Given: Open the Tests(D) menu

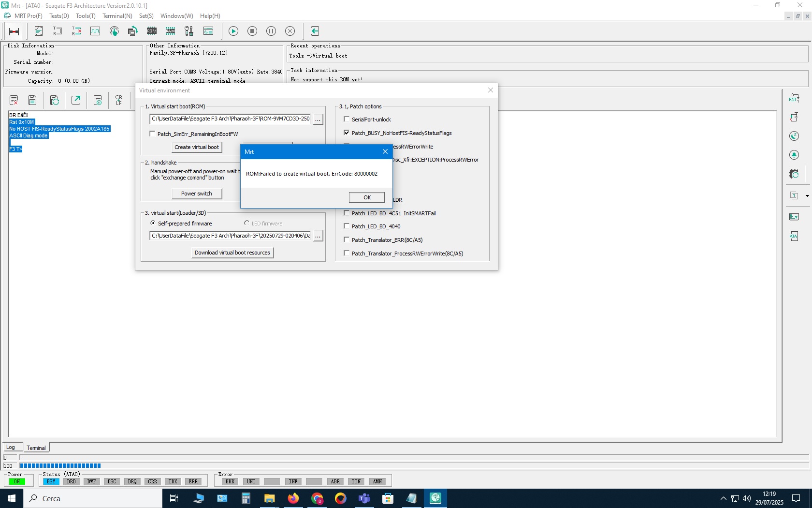Looking at the screenshot, I should click(59, 16).
